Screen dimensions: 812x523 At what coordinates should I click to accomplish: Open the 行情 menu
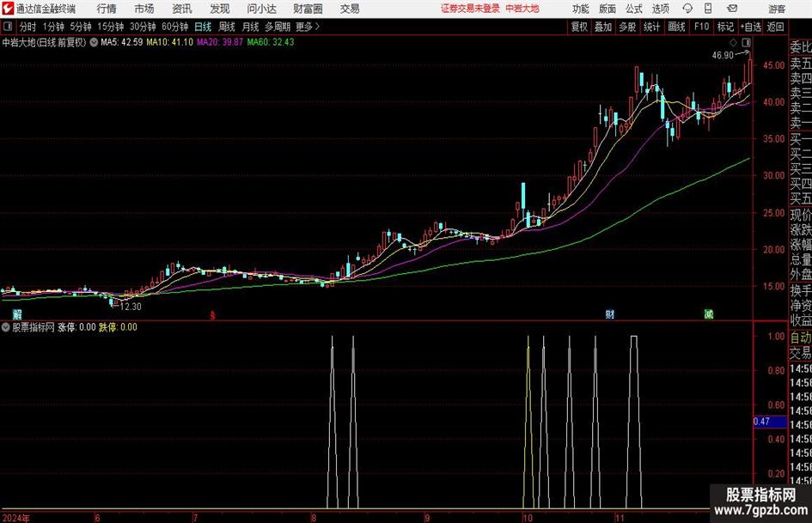pos(107,9)
